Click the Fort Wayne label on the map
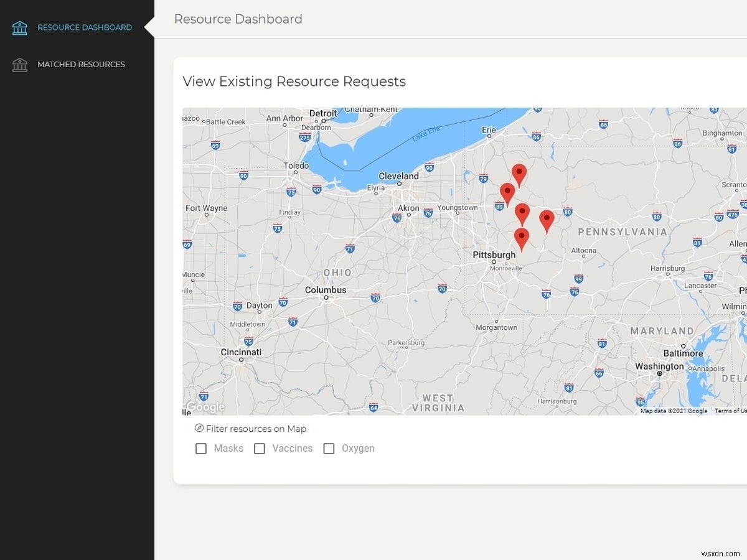Image resolution: width=747 pixels, height=560 pixels. point(207,208)
